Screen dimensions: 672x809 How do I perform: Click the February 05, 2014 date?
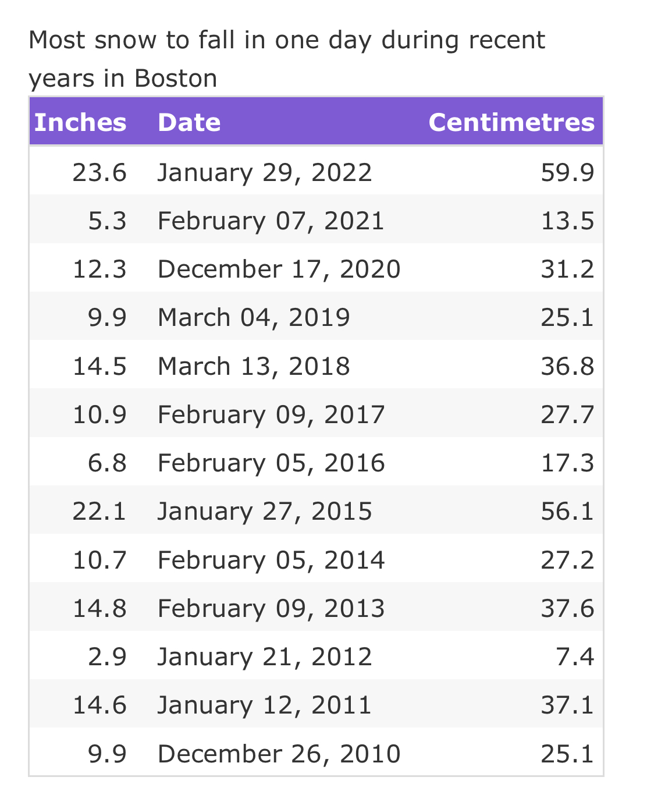(271, 560)
